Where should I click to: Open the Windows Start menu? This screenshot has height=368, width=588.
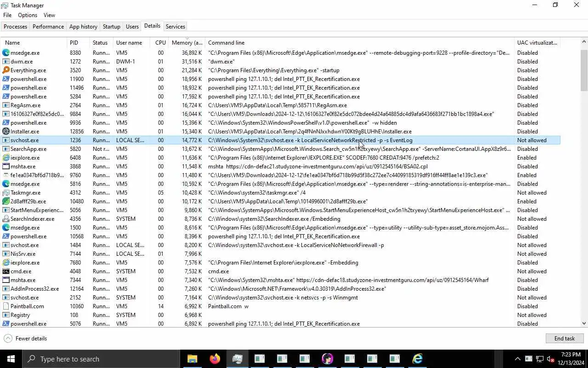[11, 359]
